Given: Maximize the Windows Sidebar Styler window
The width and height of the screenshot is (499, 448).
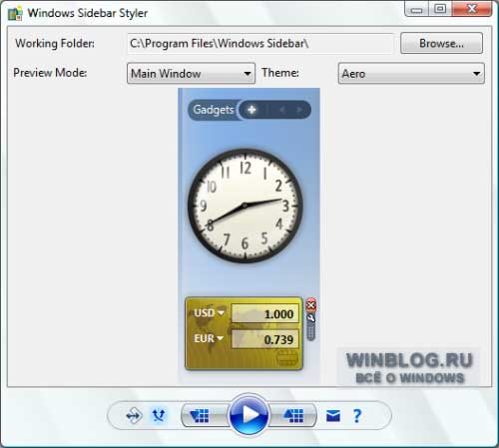Looking at the screenshot, I should pos(440,9).
